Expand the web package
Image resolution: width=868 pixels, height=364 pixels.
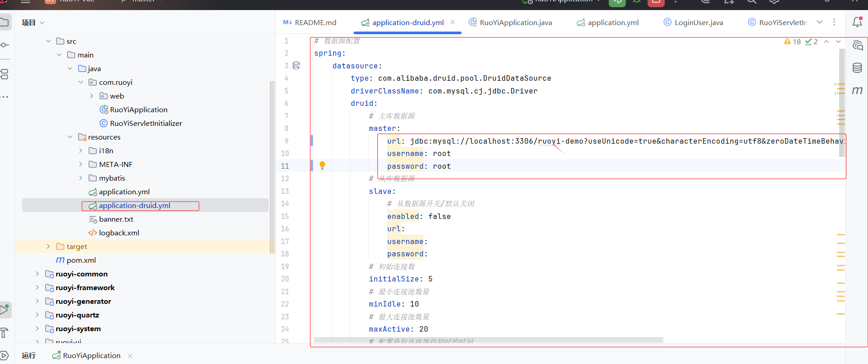(92, 96)
